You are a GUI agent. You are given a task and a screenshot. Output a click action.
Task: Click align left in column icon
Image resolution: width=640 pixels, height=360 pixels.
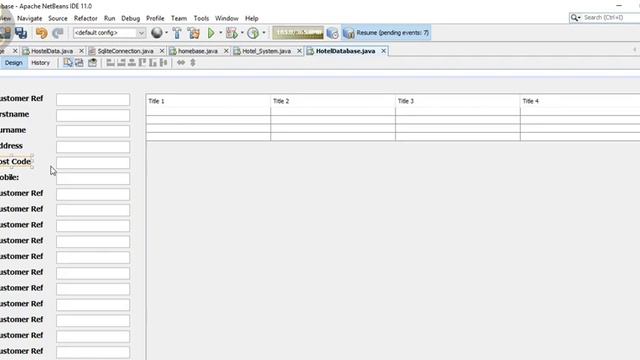click(x=110, y=62)
